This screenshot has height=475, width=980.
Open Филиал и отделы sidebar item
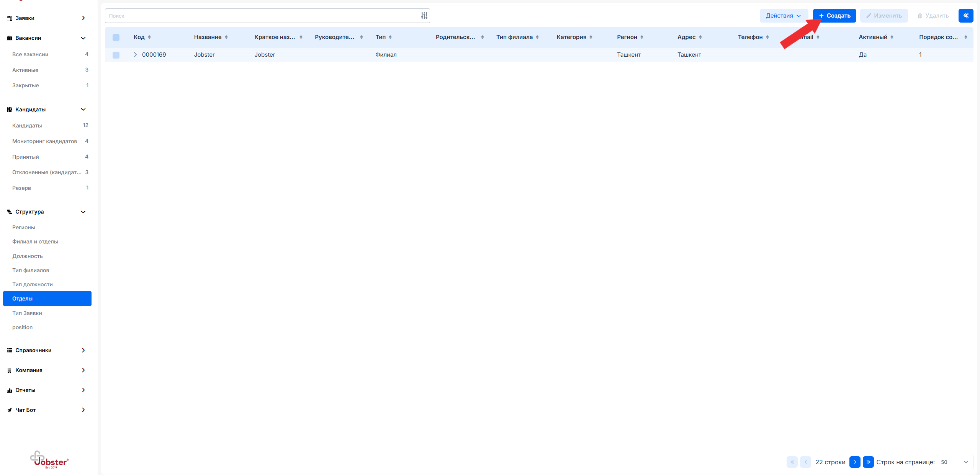pyautogui.click(x=35, y=242)
